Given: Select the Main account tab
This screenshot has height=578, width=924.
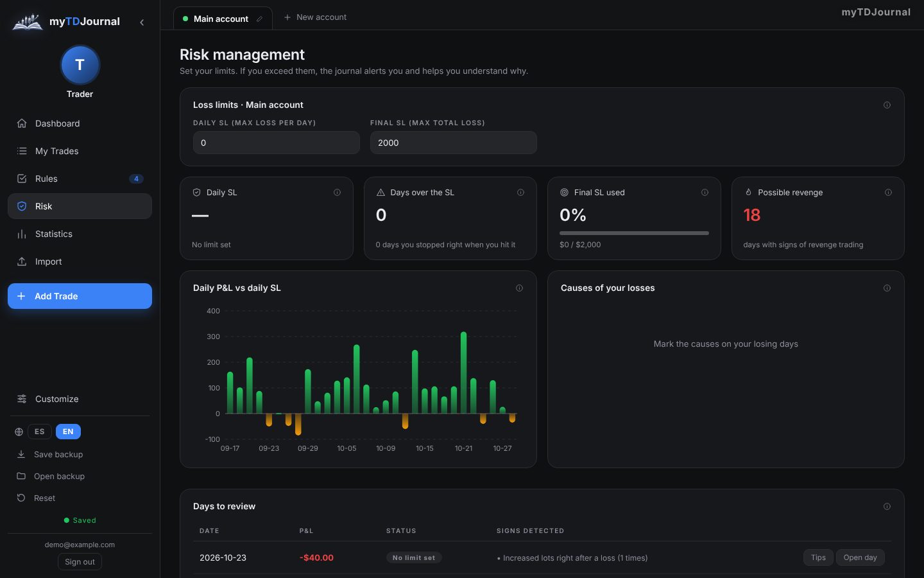Looking at the screenshot, I should [223, 19].
